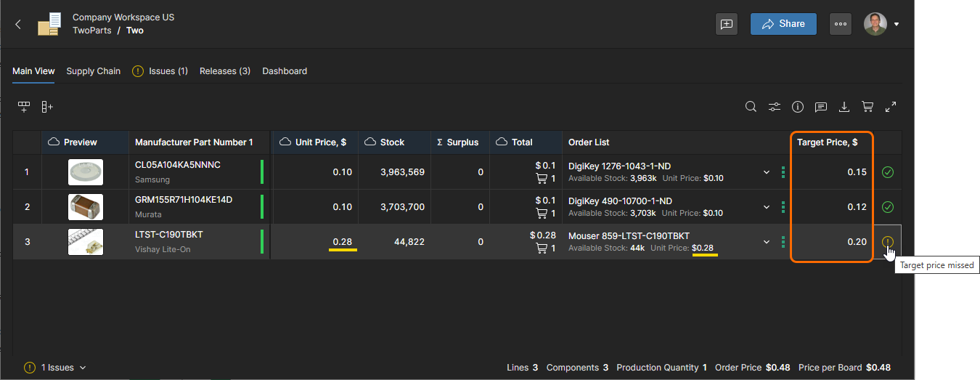Click the add column icon in the toolbar

coord(47,107)
